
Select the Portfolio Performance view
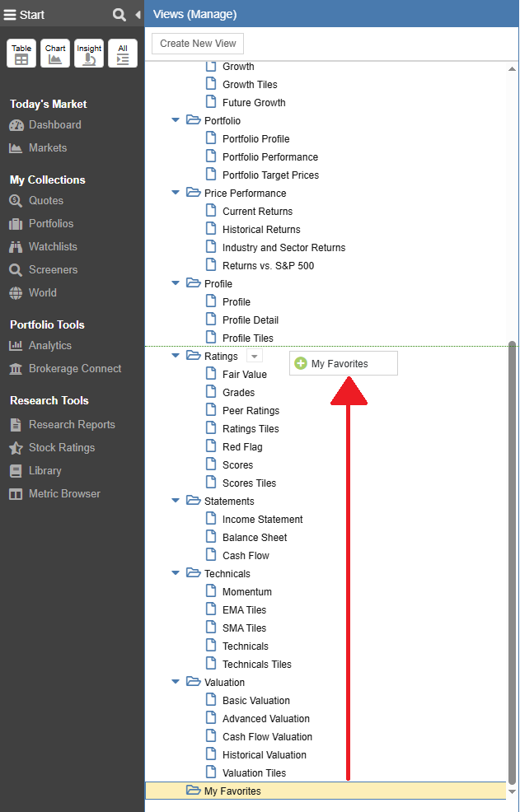[x=270, y=157]
